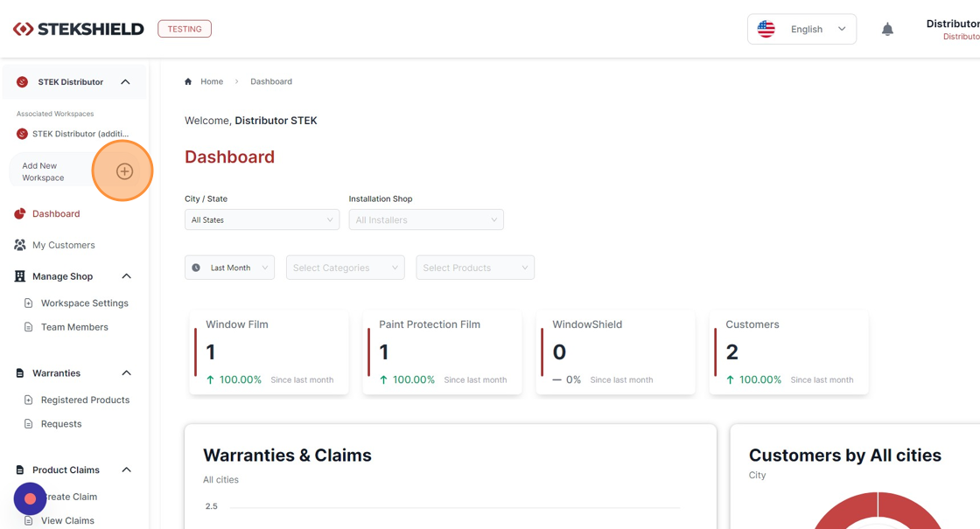This screenshot has height=529, width=980.
Task: Open the All Installers dropdown
Action: [426, 219]
